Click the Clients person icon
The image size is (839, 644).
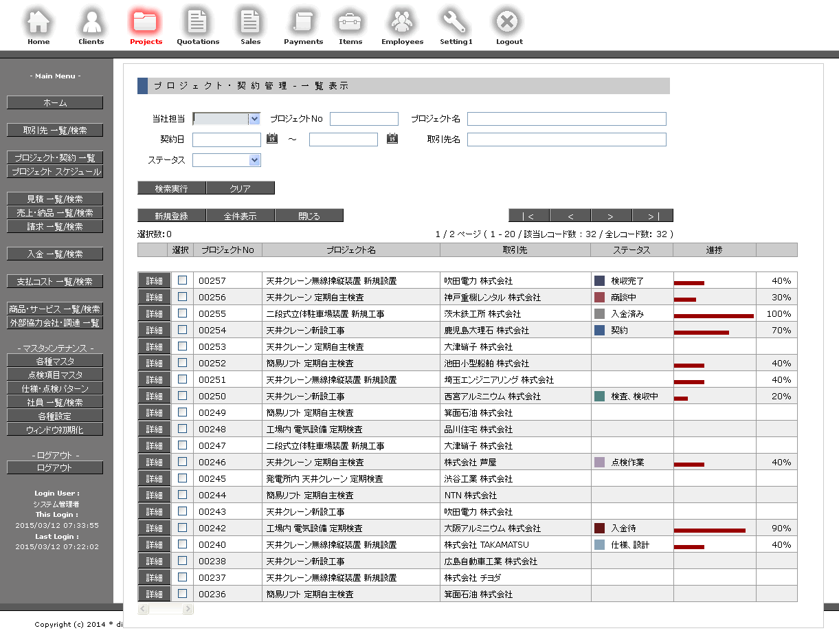point(91,23)
